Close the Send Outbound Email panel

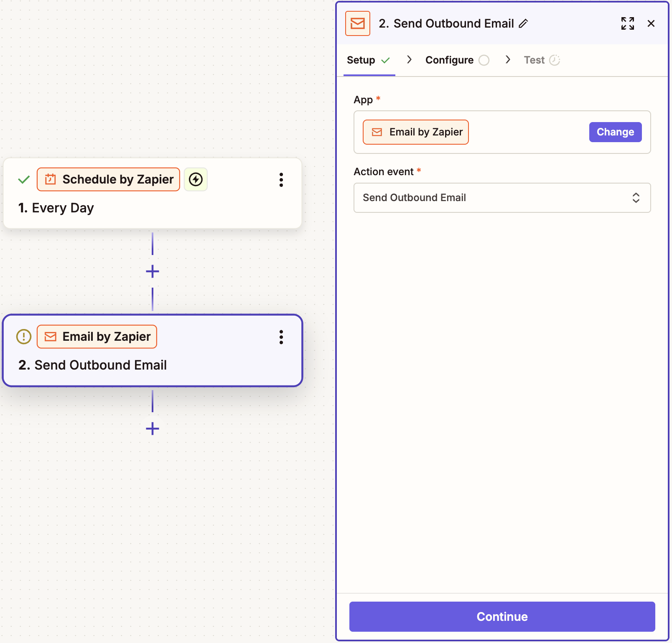(651, 23)
